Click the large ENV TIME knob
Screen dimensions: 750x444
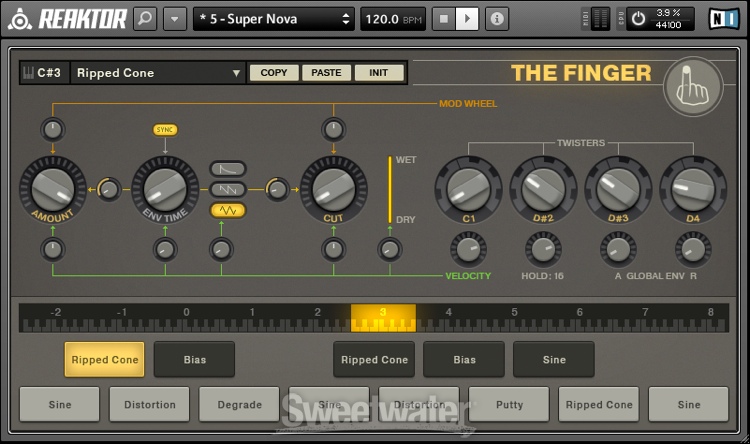[x=165, y=189]
